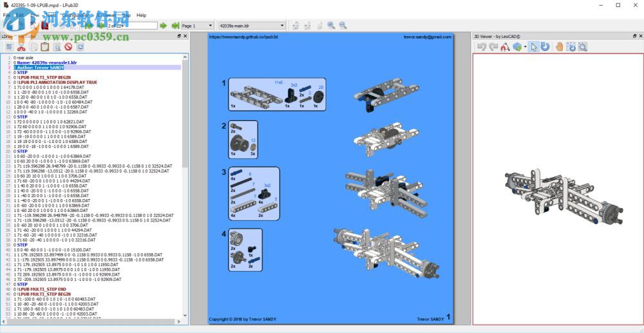Viewport: 644px width, 333px height.
Task: Click the actual size page icon
Action: pos(319,26)
